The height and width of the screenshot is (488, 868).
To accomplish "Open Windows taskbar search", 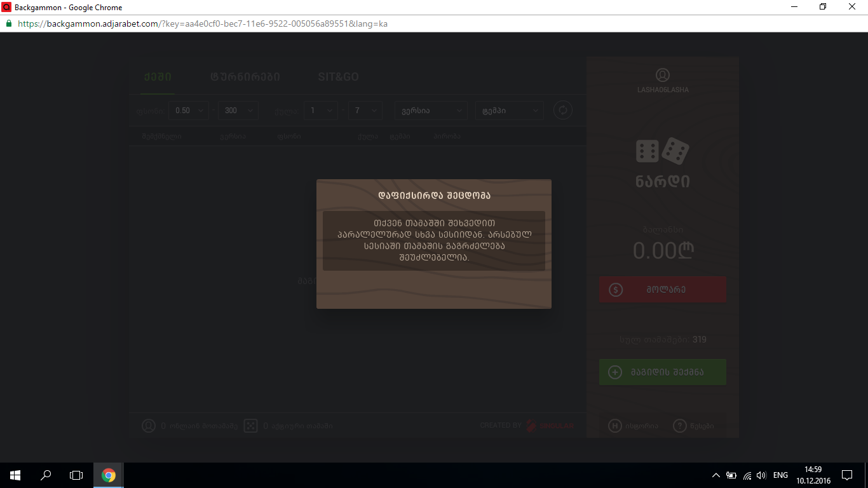I will click(x=46, y=475).
